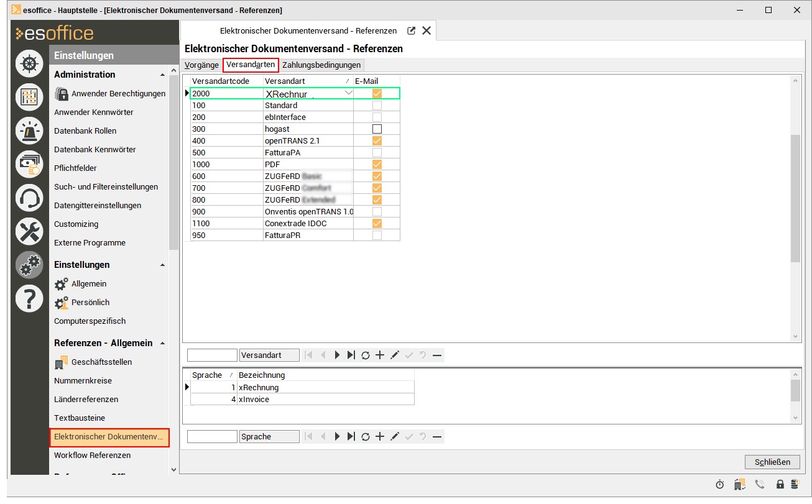This screenshot has width=812, height=504.
Task: Uncheck E-Mail checkbox for PDF row
Action: (377, 165)
